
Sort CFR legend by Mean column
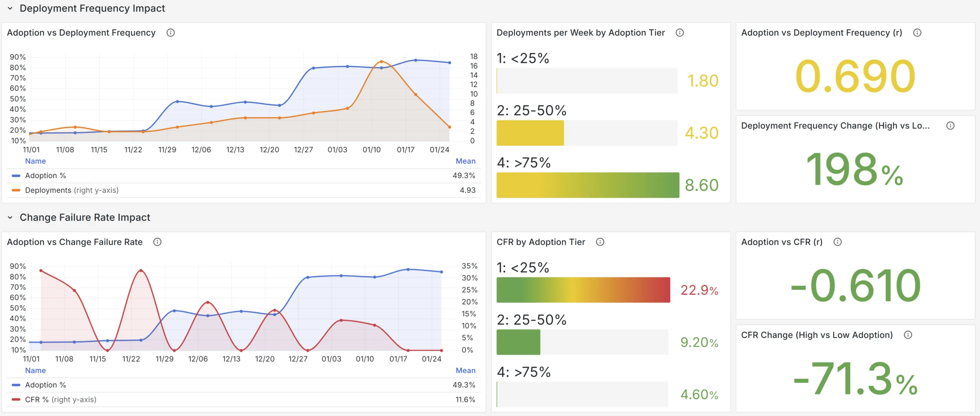(x=465, y=371)
